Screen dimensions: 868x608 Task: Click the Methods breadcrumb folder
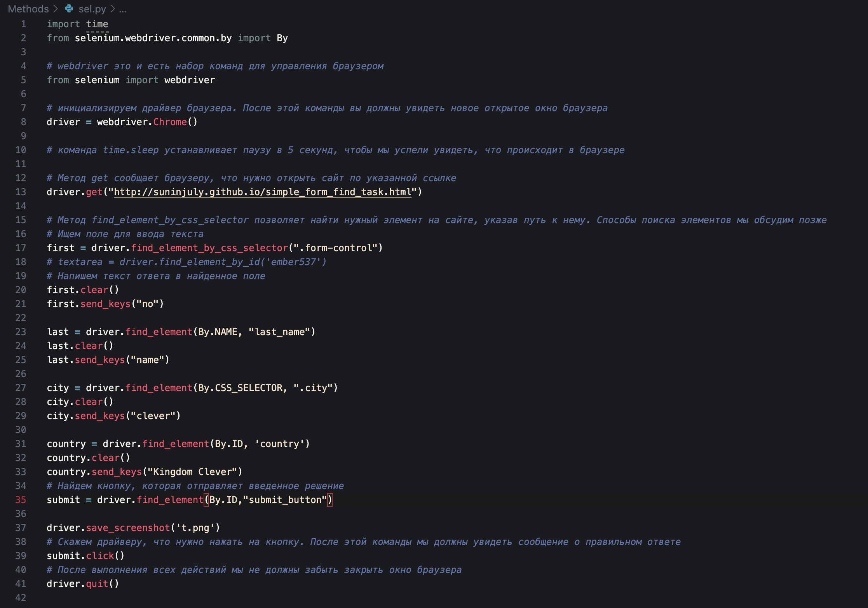click(28, 9)
